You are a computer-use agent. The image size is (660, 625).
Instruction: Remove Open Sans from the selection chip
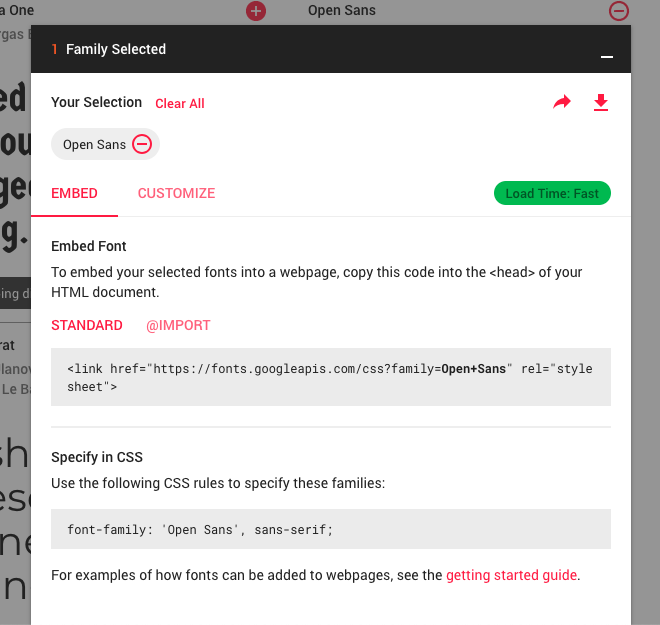(x=142, y=144)
